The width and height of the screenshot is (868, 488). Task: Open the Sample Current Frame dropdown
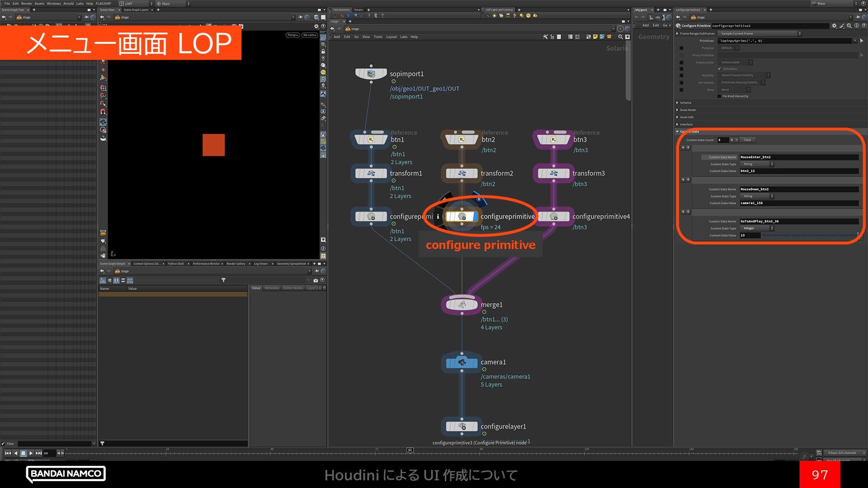pyautogui.click(x=759, y=33)
